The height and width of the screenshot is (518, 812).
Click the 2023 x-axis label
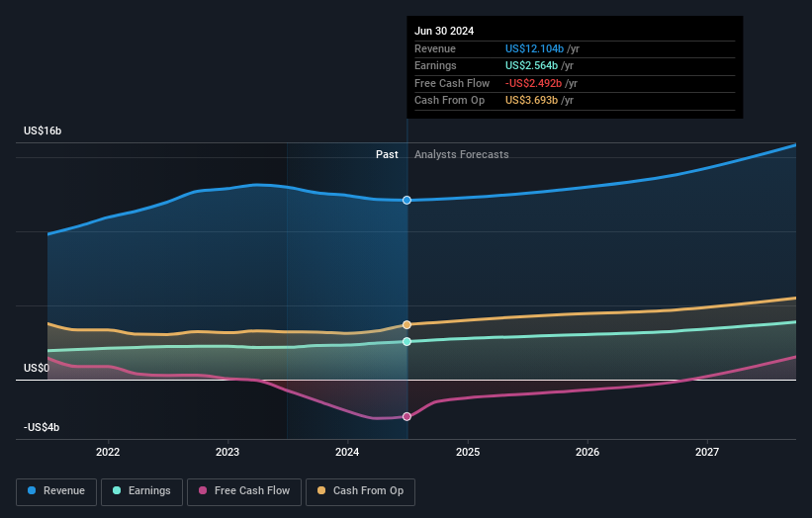coord(227,453)
